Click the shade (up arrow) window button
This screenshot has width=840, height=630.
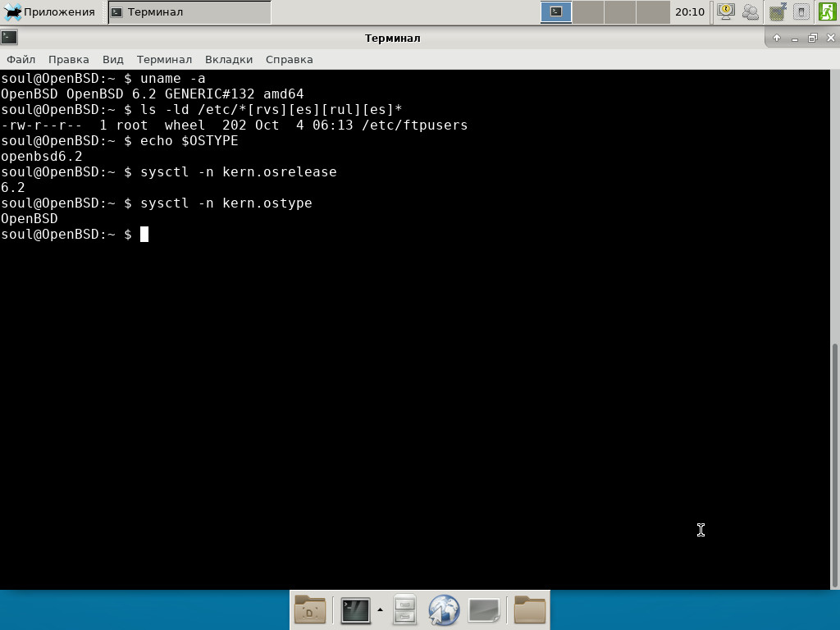coord(777,38)
